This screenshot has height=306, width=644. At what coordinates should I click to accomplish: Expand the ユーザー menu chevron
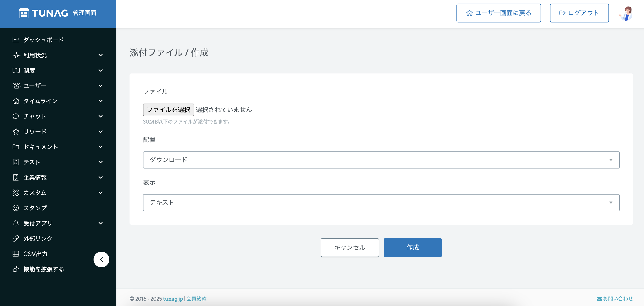pyautogui.click(x=101, y=86)
